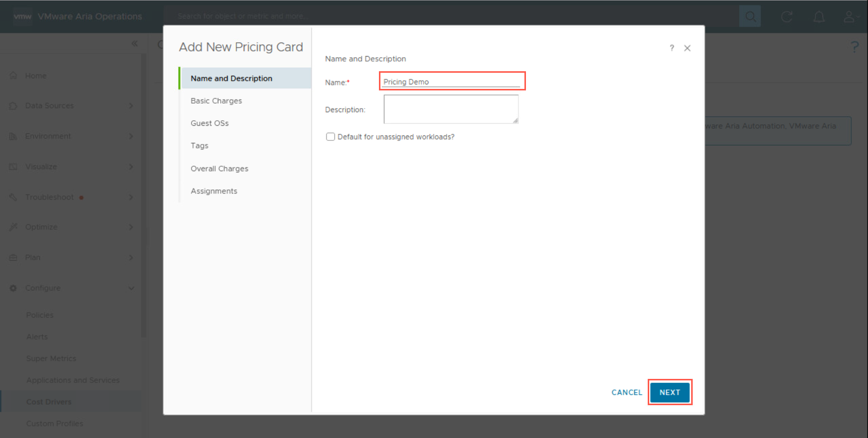Screen dimensions: 868x438
Task: Expand the Data Sources menu
Action: 131,106
